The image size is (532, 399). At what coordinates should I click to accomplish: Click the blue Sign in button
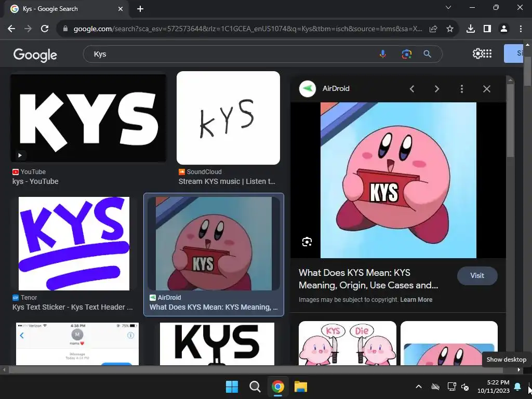[x=513, y=54]
